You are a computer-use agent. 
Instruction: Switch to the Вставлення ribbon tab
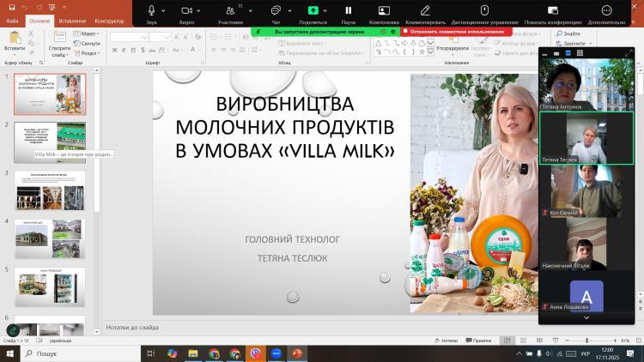click(72, 21)
